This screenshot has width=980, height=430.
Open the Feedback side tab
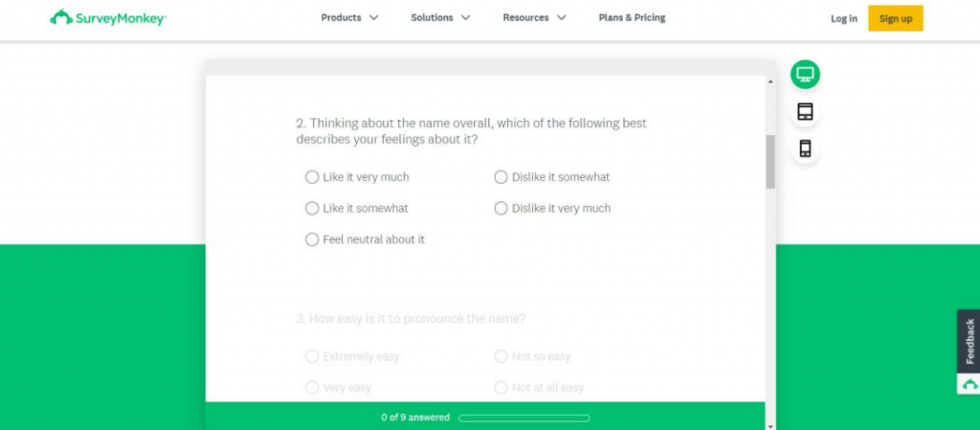point(969,341)
